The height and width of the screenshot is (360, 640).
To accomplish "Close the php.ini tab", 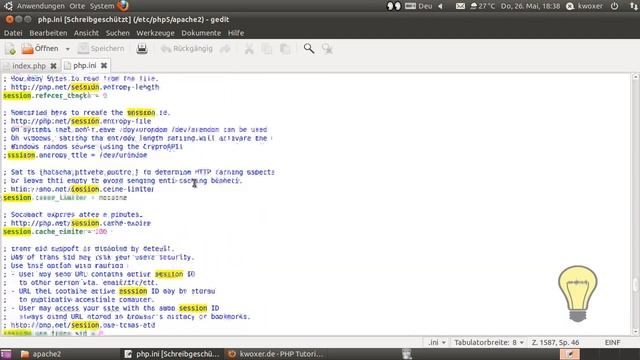I will pos(104,65).
